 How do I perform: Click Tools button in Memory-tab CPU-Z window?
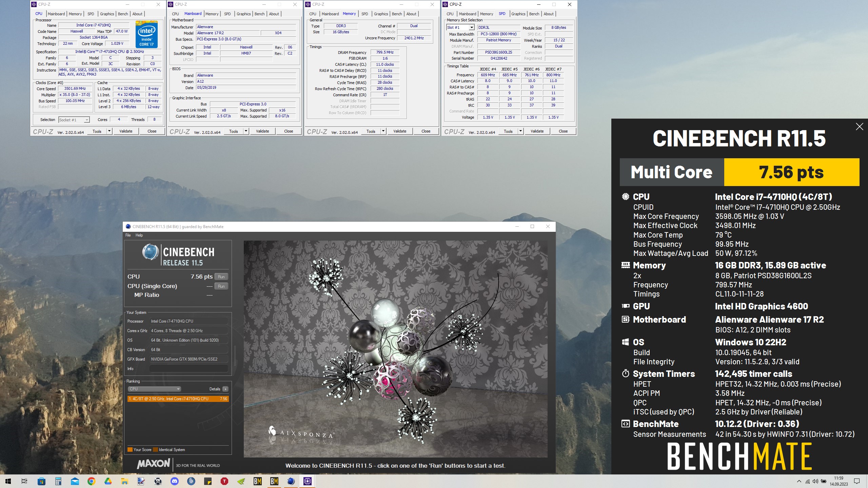click(371, 131)
